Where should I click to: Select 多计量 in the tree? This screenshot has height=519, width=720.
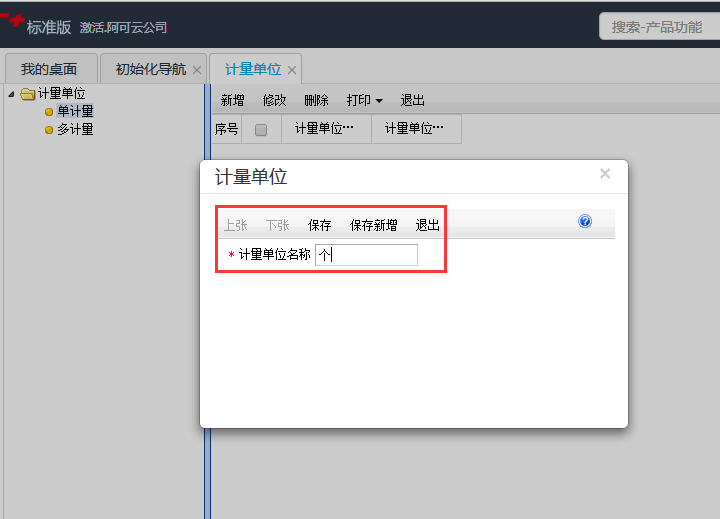coord(75,129)
